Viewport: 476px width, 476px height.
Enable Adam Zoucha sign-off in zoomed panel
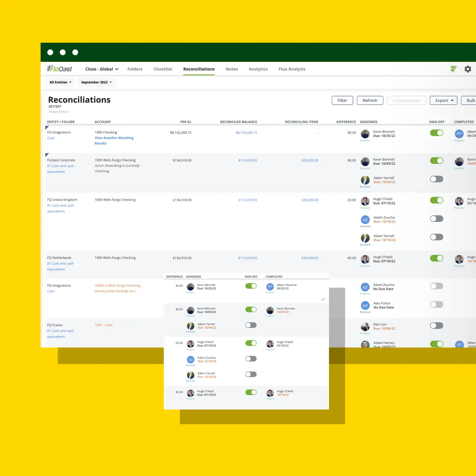point(251,359)
